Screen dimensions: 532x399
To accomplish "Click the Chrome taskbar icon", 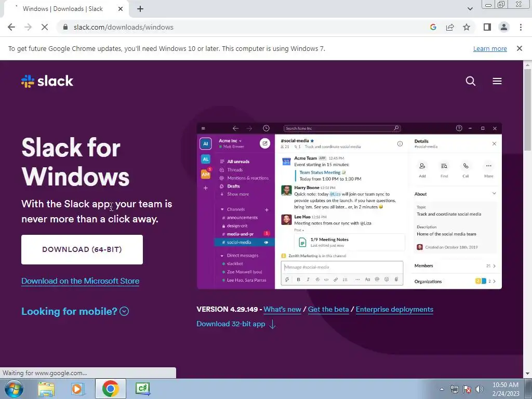I will pos(110,389).
